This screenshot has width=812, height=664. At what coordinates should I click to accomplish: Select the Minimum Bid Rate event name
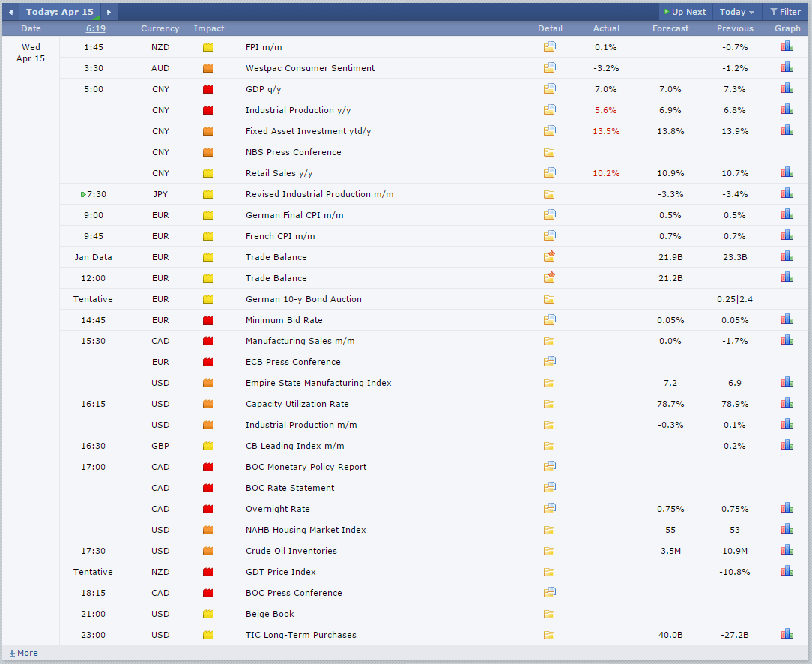(284, 320)
